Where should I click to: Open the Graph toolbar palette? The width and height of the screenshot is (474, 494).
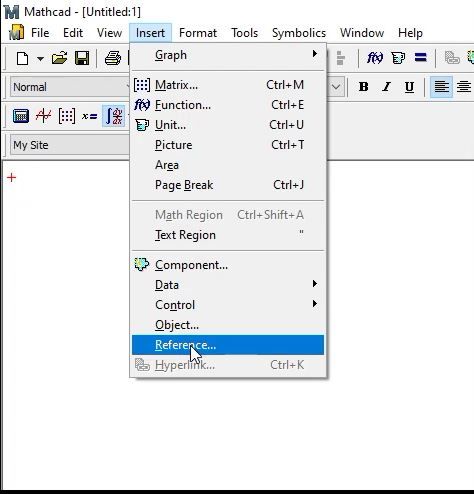pos(44,116)
